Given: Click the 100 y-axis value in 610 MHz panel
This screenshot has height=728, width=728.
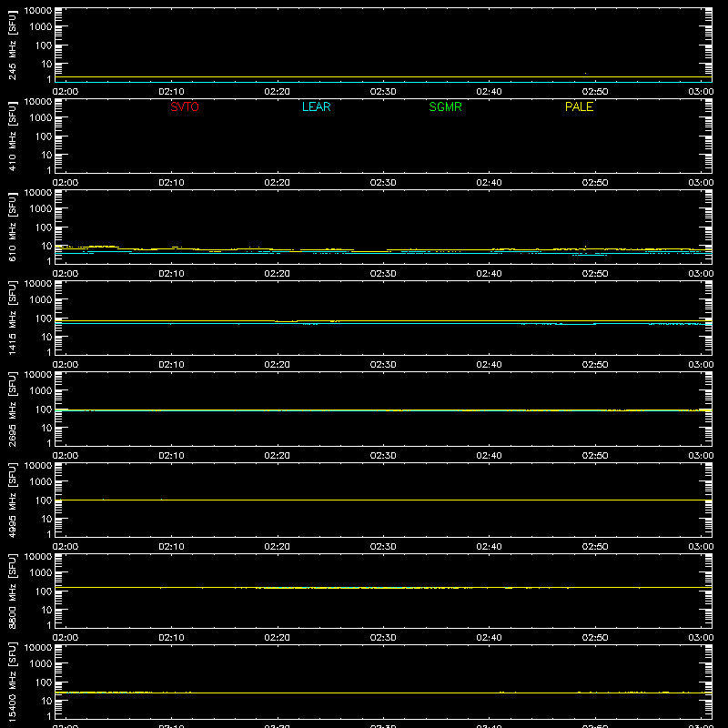Looking at the screenshot, I should point(44,227).
